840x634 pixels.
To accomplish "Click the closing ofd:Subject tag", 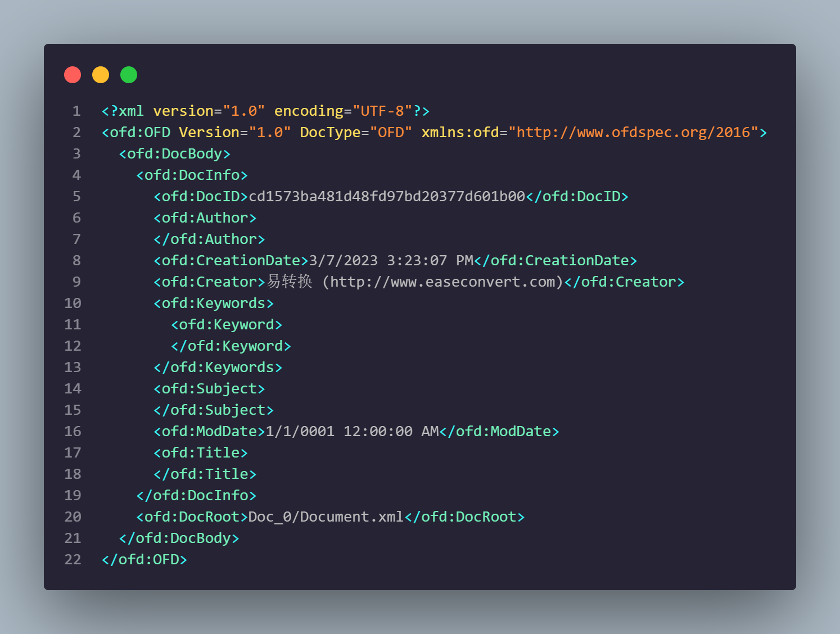I will click(x=214, y=410).
